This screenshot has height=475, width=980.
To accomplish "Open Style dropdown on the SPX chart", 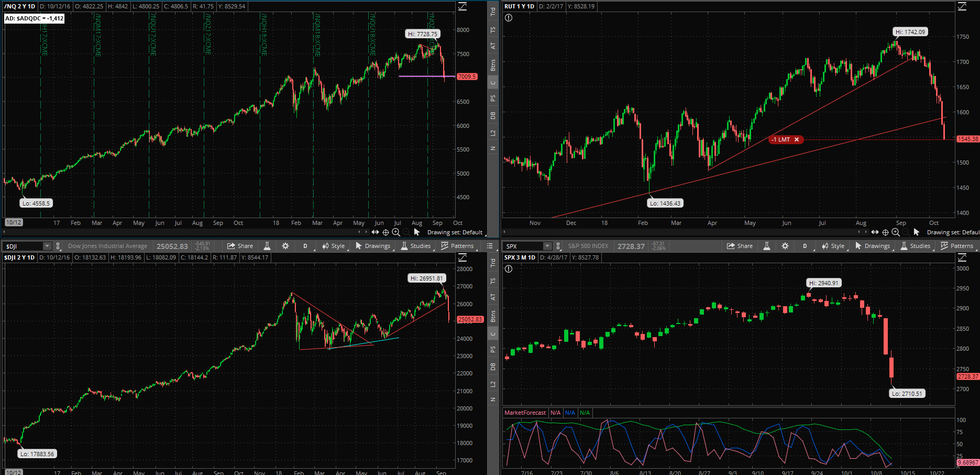I will click(833, 246).
